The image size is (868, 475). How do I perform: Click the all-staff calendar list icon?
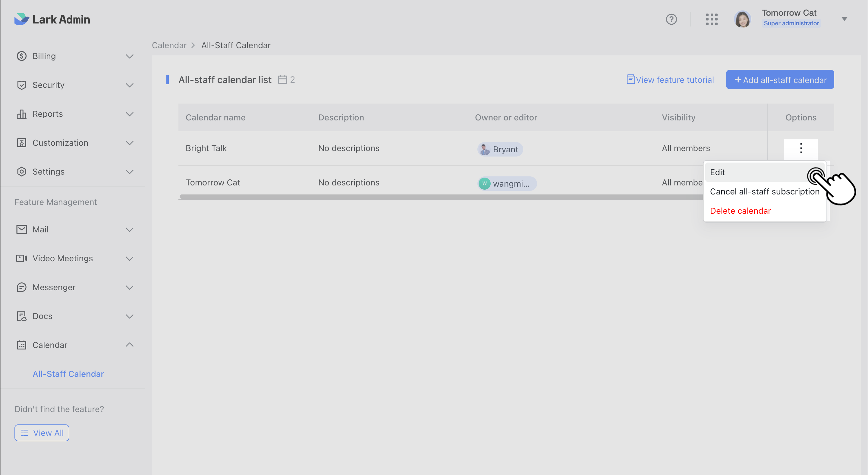pos(283,79)
